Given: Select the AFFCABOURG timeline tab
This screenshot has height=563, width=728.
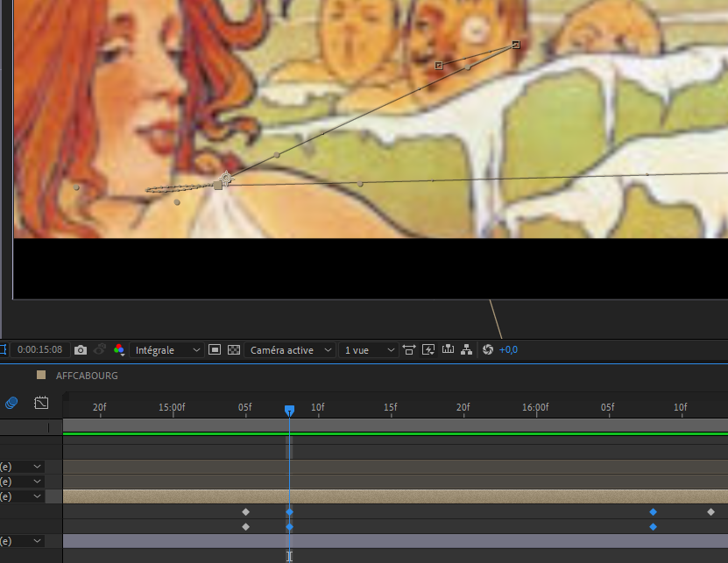Looking at the screenshot, I should point(87,376).
